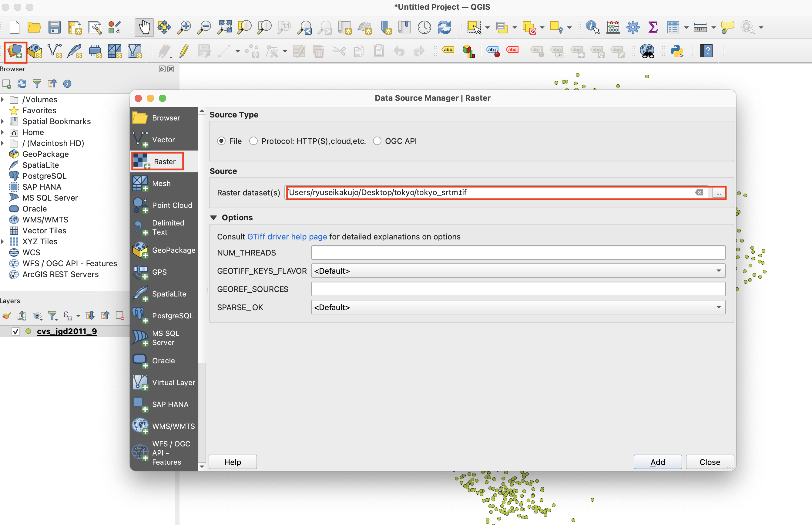Click Close button in dialog
The image size is (812, 525).
click(710, 462)
